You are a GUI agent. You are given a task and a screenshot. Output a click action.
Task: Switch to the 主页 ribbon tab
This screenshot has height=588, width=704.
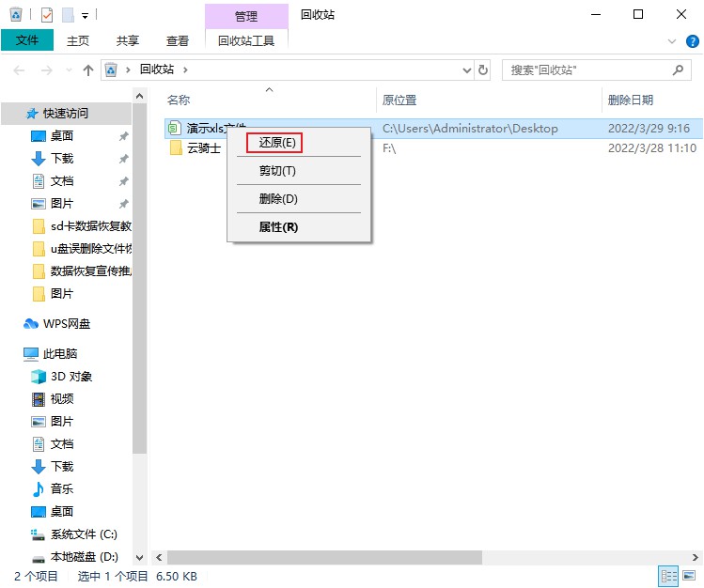click(78, 40)
